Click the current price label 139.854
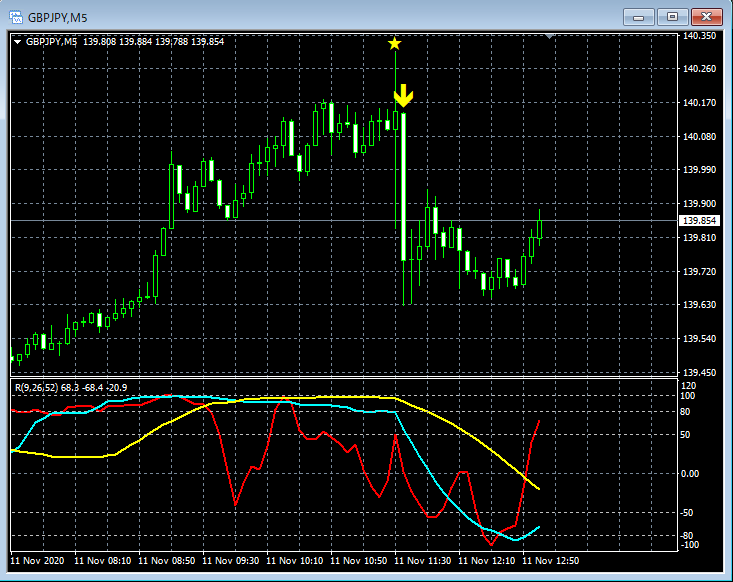This screenshot has height=582, width=733. click(x=699, y=221)
